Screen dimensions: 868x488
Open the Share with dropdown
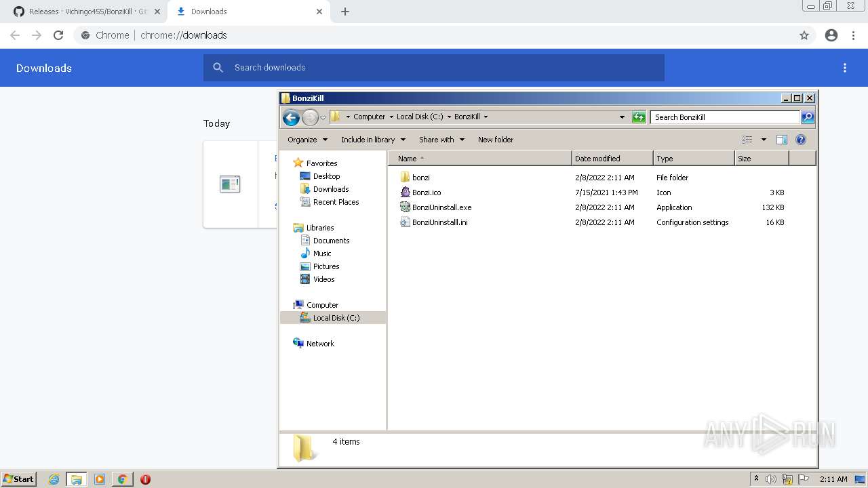click(x=441, y=140)
